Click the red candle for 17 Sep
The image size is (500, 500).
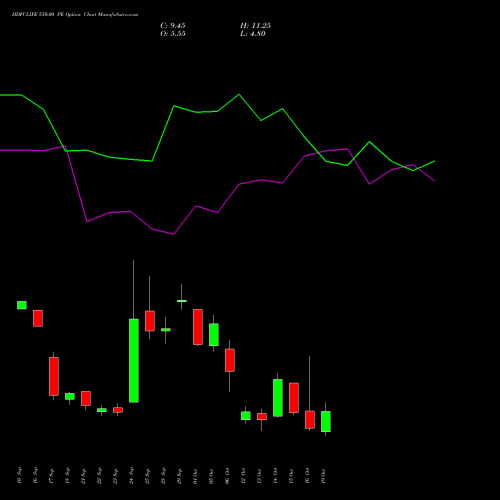pyautogui.click(x=54, y=376)
